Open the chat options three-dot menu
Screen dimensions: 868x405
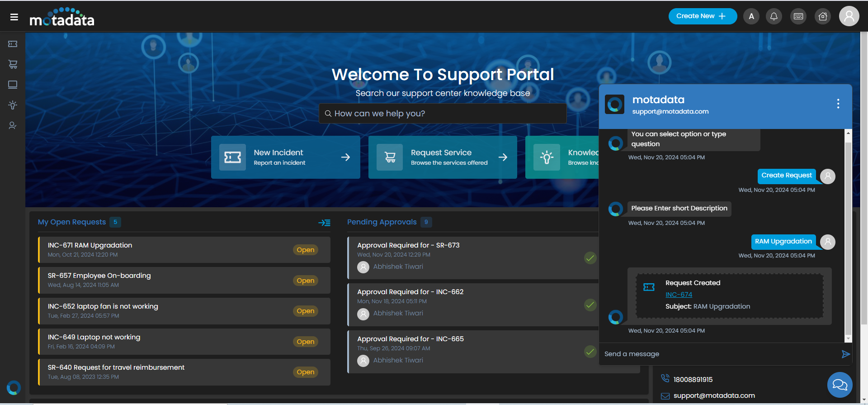[x=838, y=104]
